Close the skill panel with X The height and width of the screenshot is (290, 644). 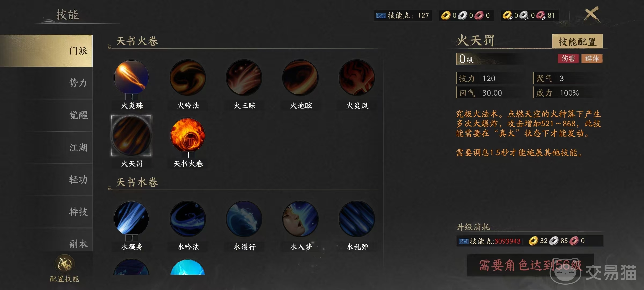tap(591, 15)
